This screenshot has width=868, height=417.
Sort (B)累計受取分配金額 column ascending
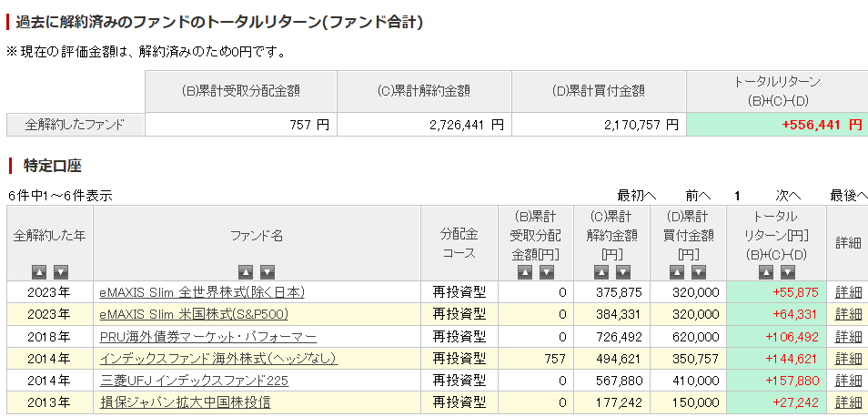525,271
